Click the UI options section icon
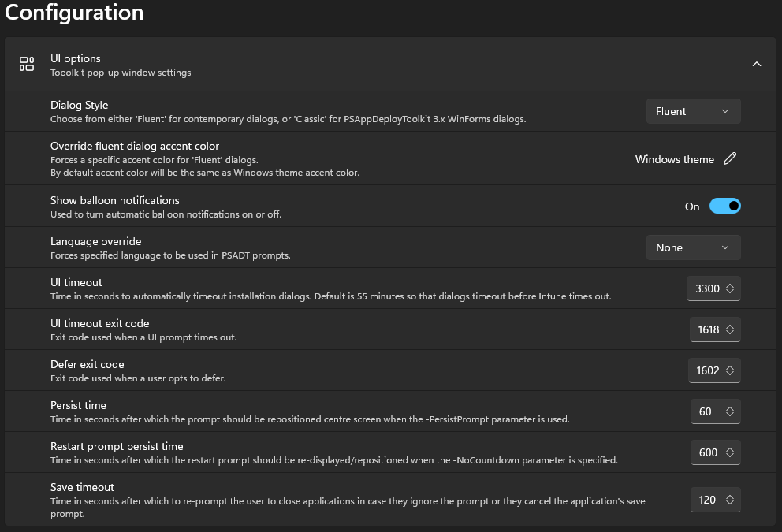 coord(26,64)
